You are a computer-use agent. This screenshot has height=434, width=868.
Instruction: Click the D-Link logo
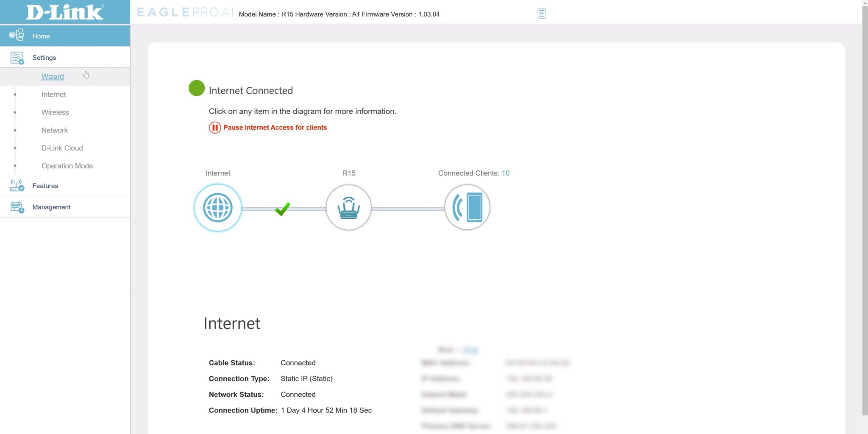pyautogui.click(x=64, y=12)
